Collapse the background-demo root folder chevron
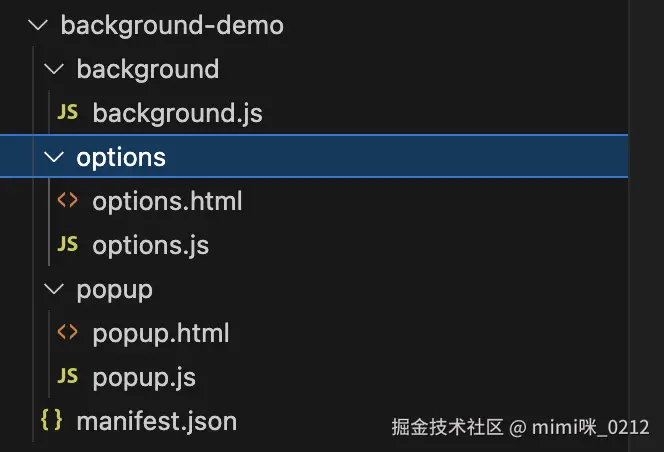The height and width of the screenshot is (452, 664). coord(37,25)
